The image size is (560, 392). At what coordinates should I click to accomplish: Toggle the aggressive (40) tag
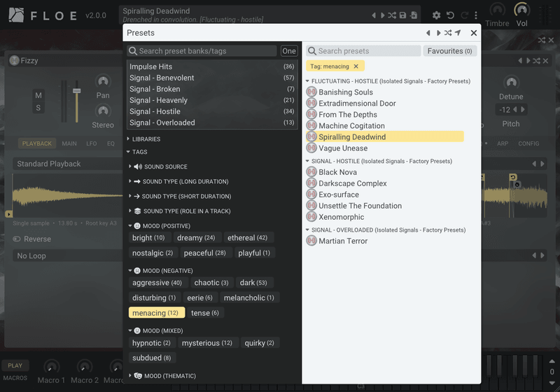tap(157, 283)
